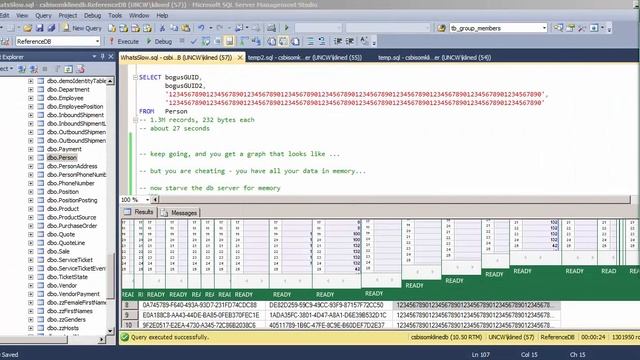Viewport: 640px width, 360px height.
Task: Click Display Estimated Execution Plan icon
Action: tap(206, 41)
